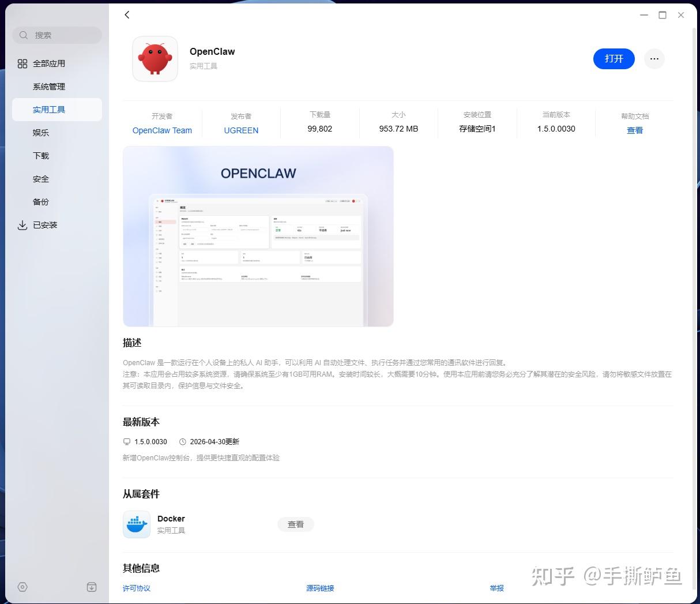Click the 搜索 search field
Screen dimensions: 700x604
57,35
